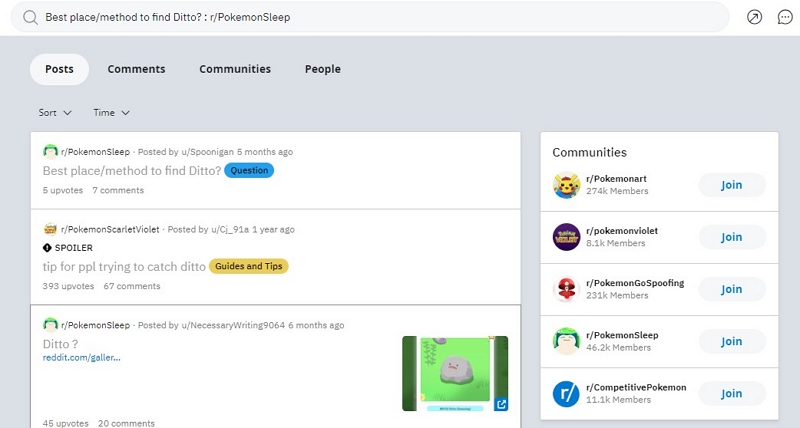Join r/CompetitivePokemon community
800x428 pixels.
click(x=732, y=393)
